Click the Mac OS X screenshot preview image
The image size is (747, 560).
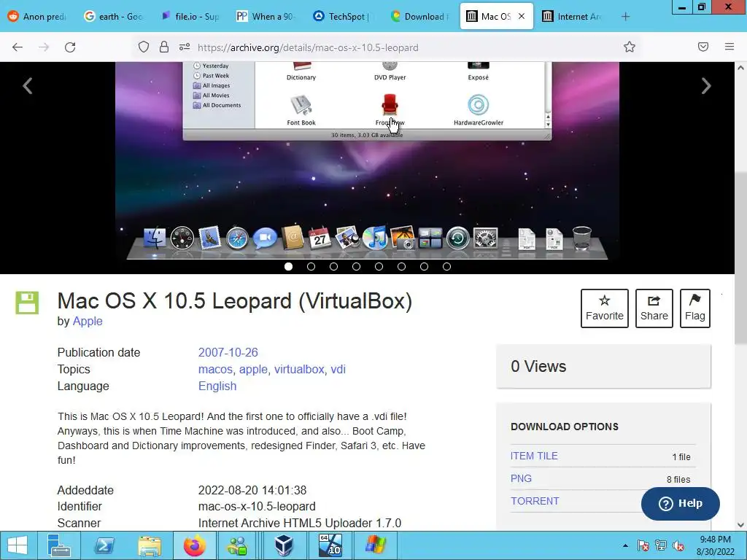(x=368, y=162)
